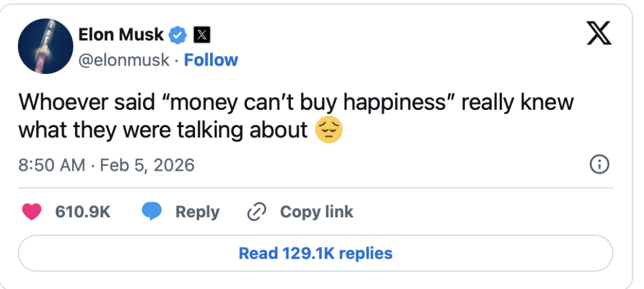This screenshot has width=644, height=289.
Task: Click the 8:50 AM time text
Action: (x=52, y=165)
